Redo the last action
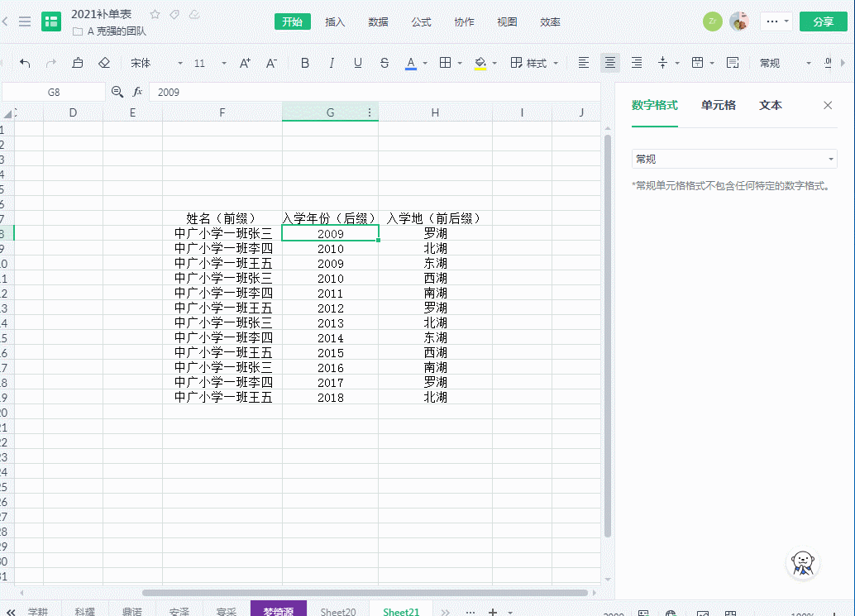 point(51,63)
